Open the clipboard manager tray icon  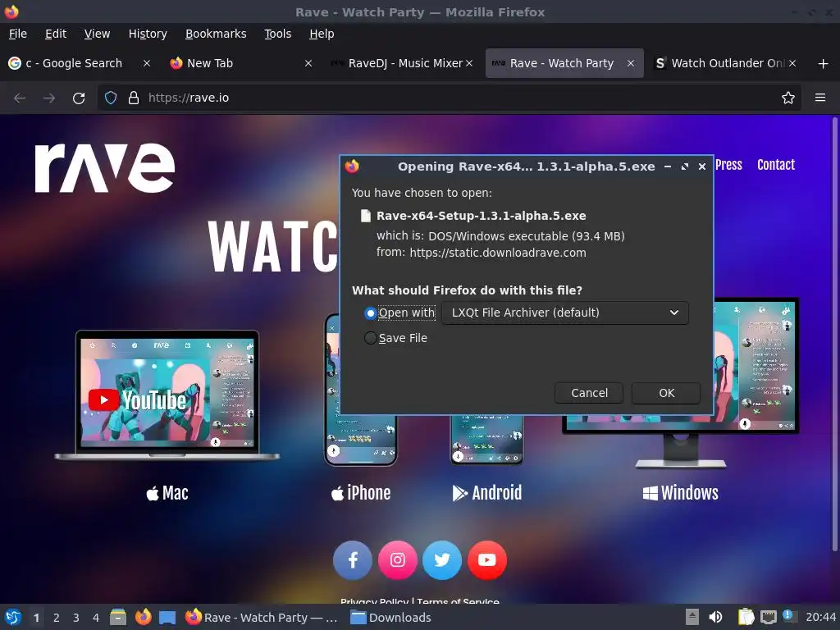[x=746, y=617]
